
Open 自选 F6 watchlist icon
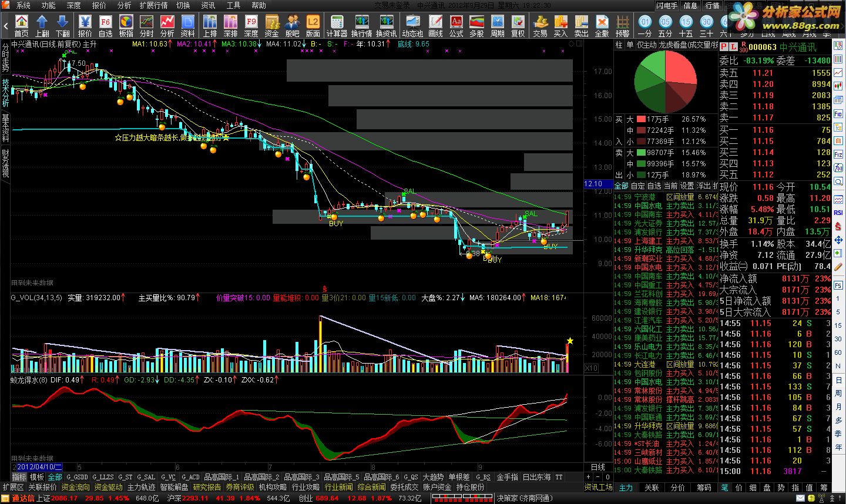point(105,26)
